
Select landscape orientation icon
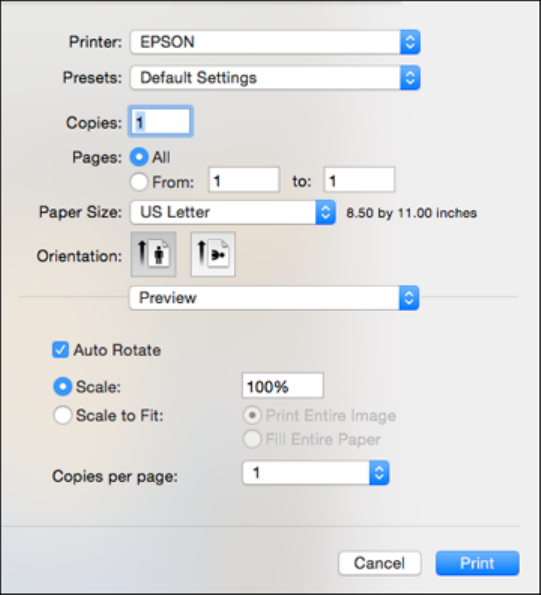(213, 254)
